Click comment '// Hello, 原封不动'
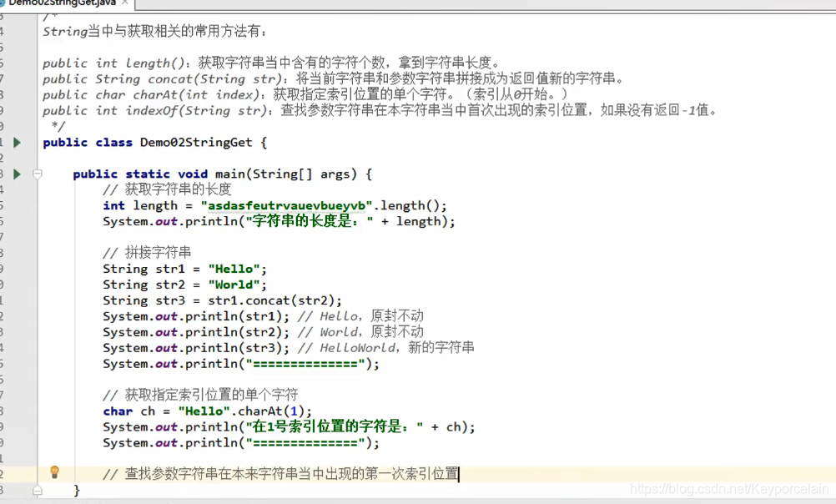The width and height of the screenshot is (836, 504). (360, 316)
